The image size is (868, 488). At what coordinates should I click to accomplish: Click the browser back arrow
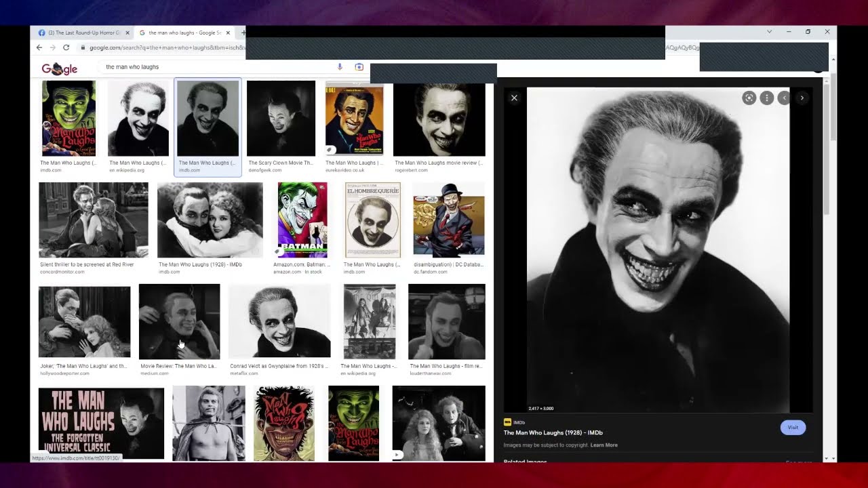[x=39, y=47]
